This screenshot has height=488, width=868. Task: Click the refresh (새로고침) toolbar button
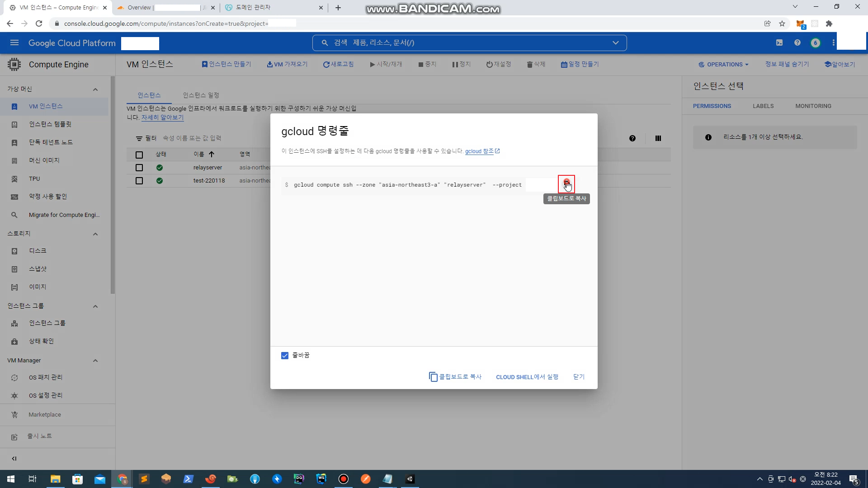(338, 64)
